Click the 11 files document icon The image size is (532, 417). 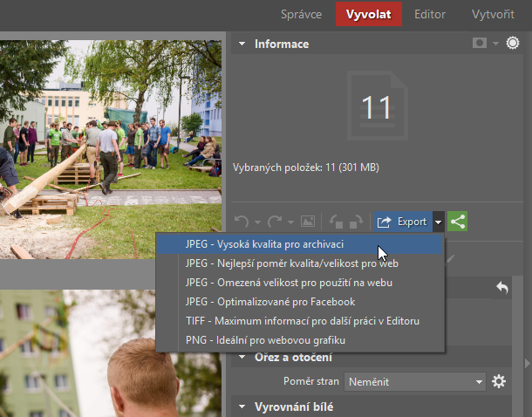tap(378, 106)
